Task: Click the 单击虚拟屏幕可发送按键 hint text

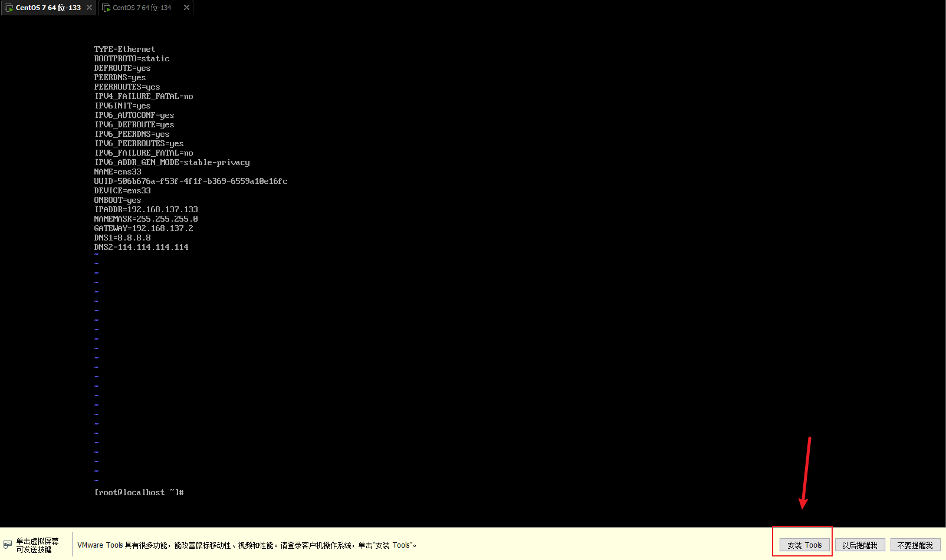Action: pyautogui.click(x=37, y=545)
